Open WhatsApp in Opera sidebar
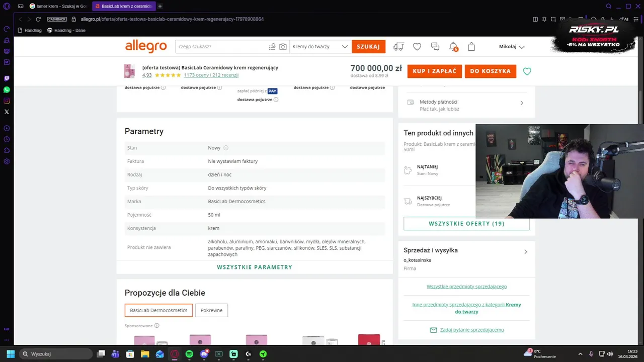The image size is (644, 362). [x=7, y=89]
